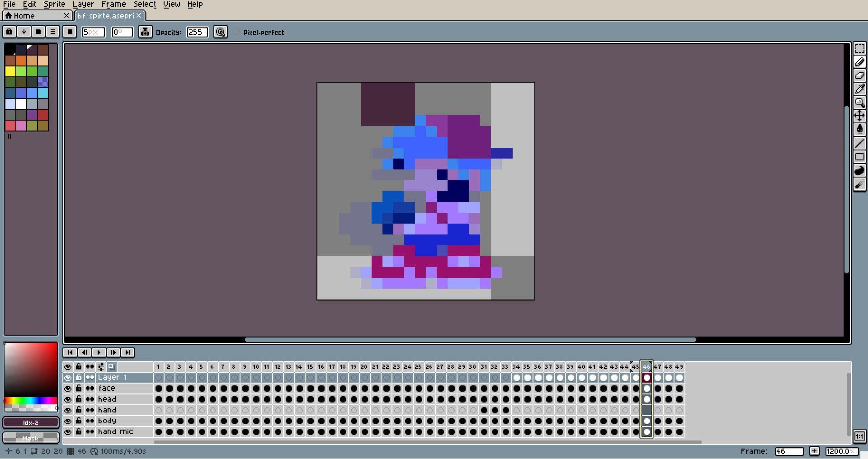
Task: Click the zoom percentage 1200.0 field
Action: (x=842, y=451)
